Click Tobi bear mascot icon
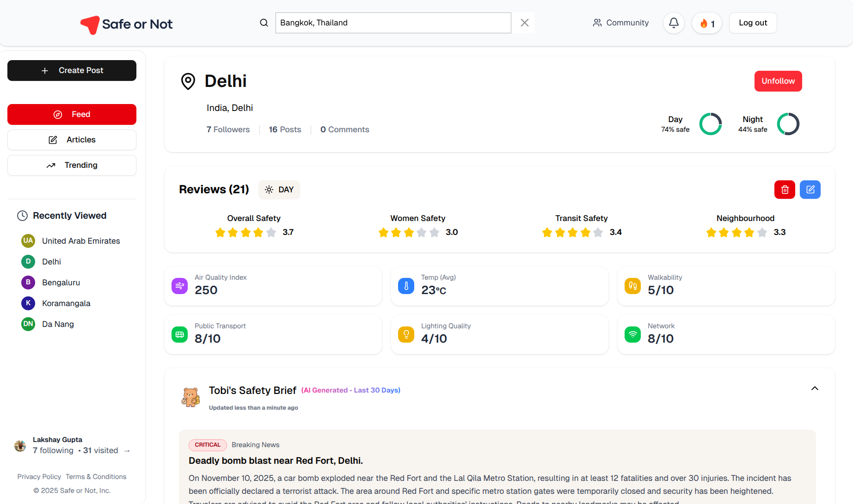This screenshot has height=504, width=853. tap(190, 398)
